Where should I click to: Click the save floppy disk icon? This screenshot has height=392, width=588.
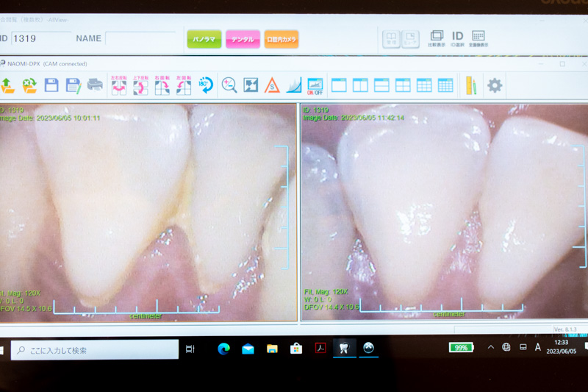pos(51,85)
